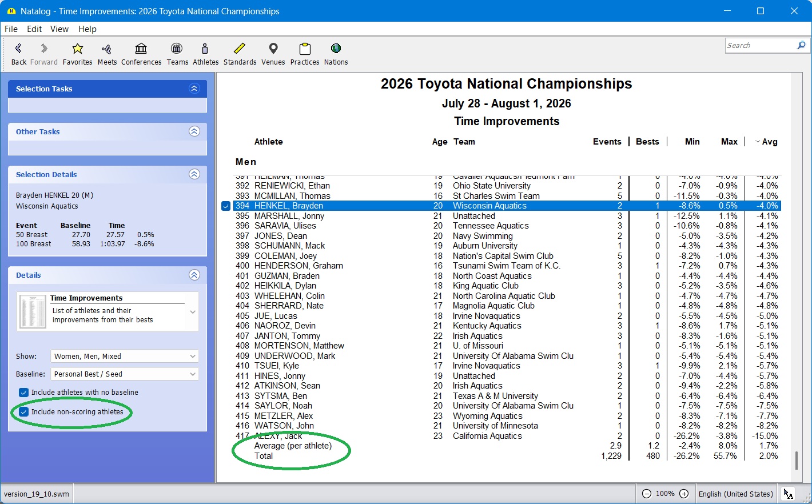Click the results list vertical scrollbar

(x=796, y=461)
